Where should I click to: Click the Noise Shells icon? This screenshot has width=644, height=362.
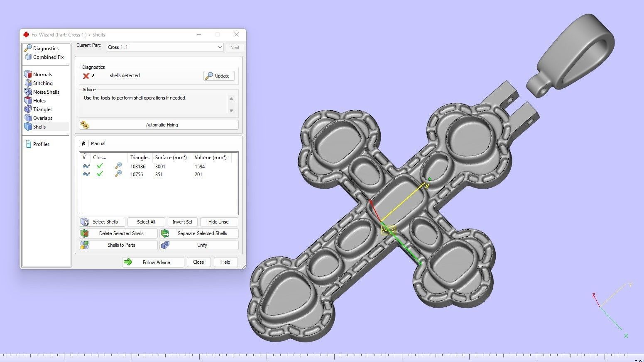pos(28,92)
